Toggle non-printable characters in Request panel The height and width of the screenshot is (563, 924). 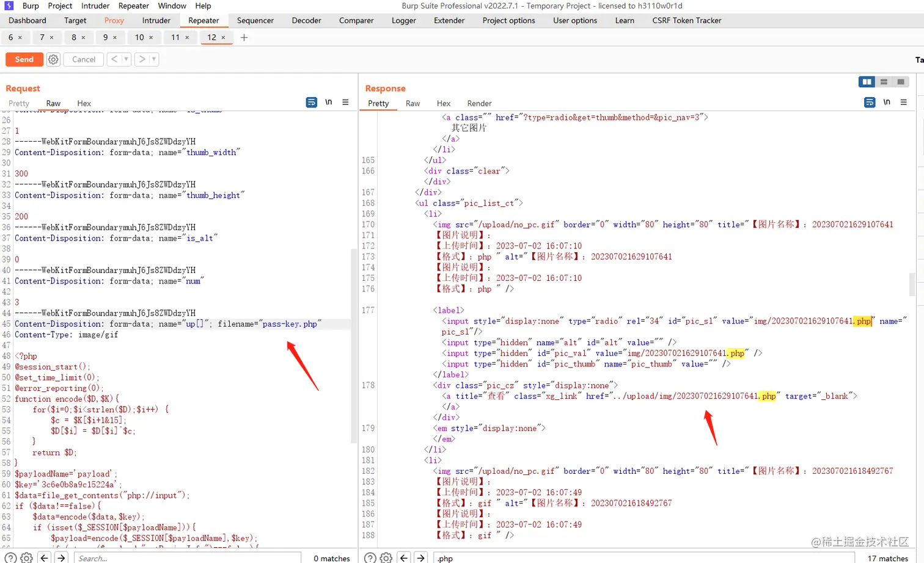click(x=329, y=102)
